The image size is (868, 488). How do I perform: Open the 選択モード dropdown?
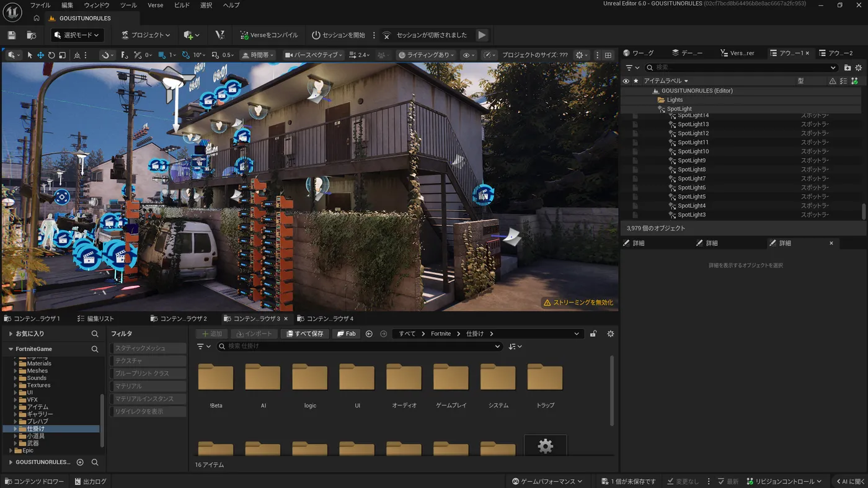[x=77, y=35]
